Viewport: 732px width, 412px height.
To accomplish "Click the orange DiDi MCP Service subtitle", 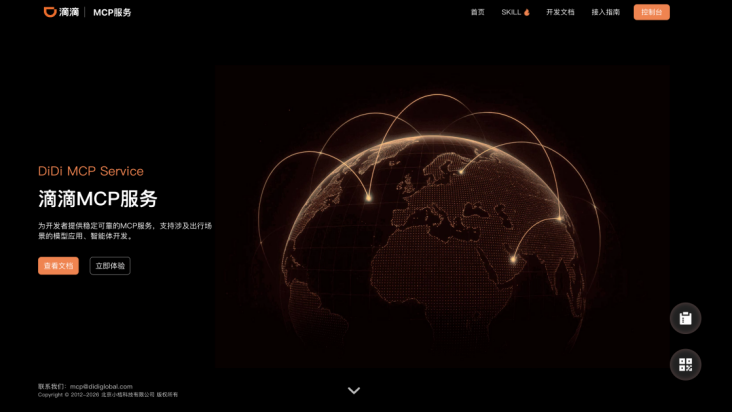I will (91, 171).
